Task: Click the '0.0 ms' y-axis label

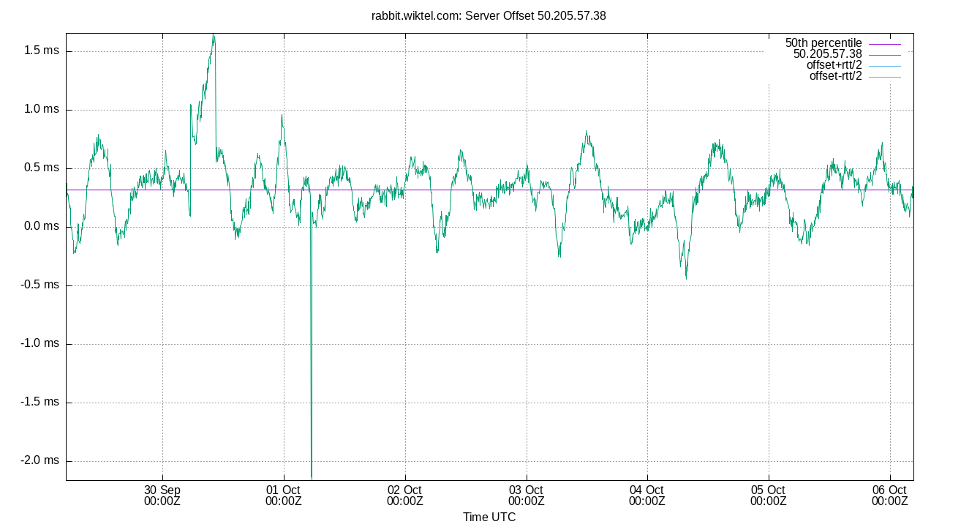Action: (x=42, y=226)
